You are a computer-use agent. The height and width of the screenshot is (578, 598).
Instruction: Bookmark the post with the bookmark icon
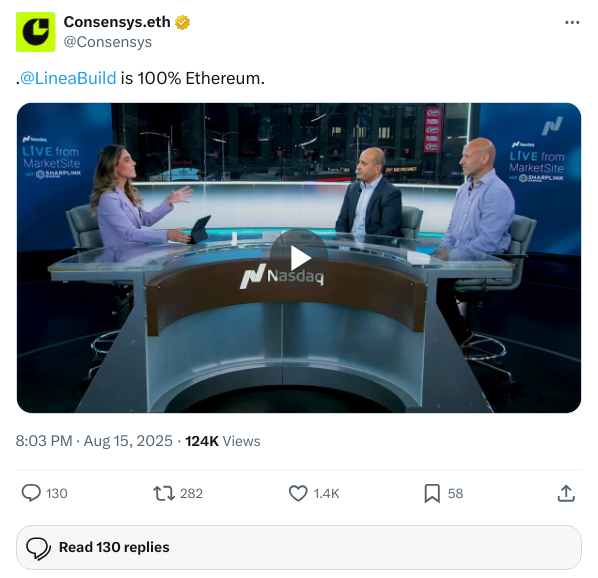click(432, 493)
